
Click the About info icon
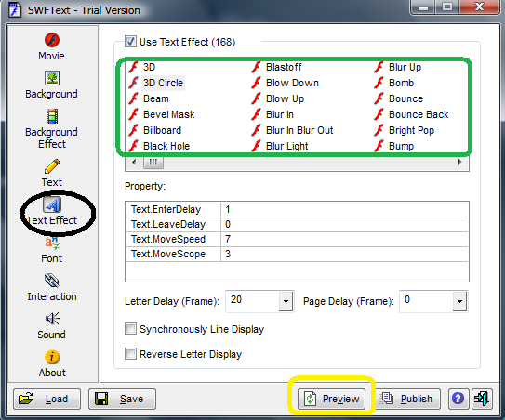point(52,357)
